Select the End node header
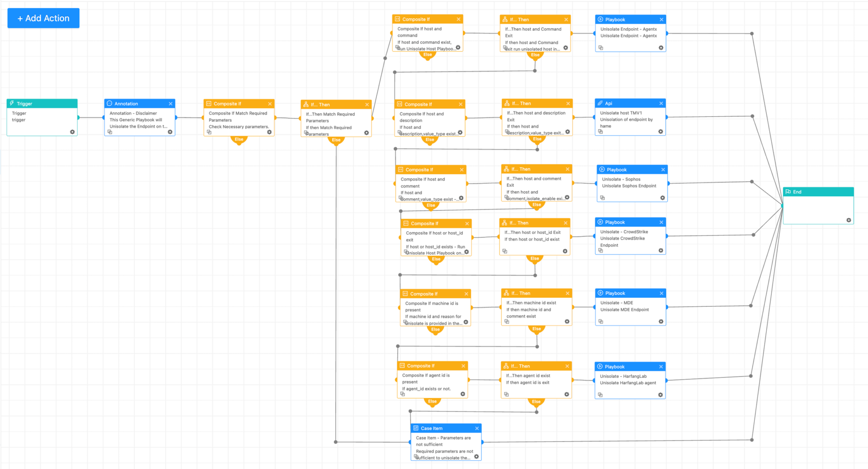 (x=818, y=192)
